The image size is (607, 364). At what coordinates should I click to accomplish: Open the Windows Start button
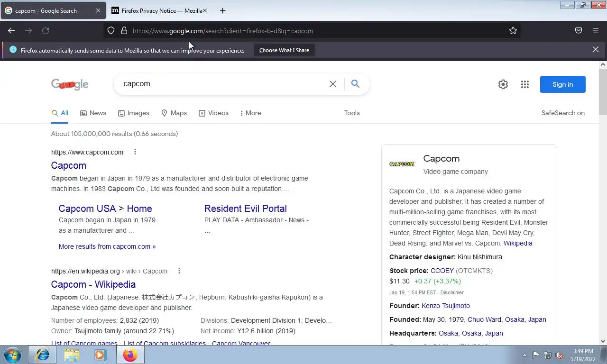[13, 355]
